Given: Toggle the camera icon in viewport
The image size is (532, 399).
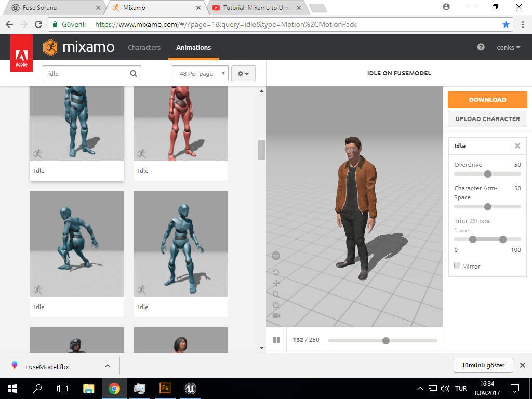Looking at the screenshot, I should 276,316.
